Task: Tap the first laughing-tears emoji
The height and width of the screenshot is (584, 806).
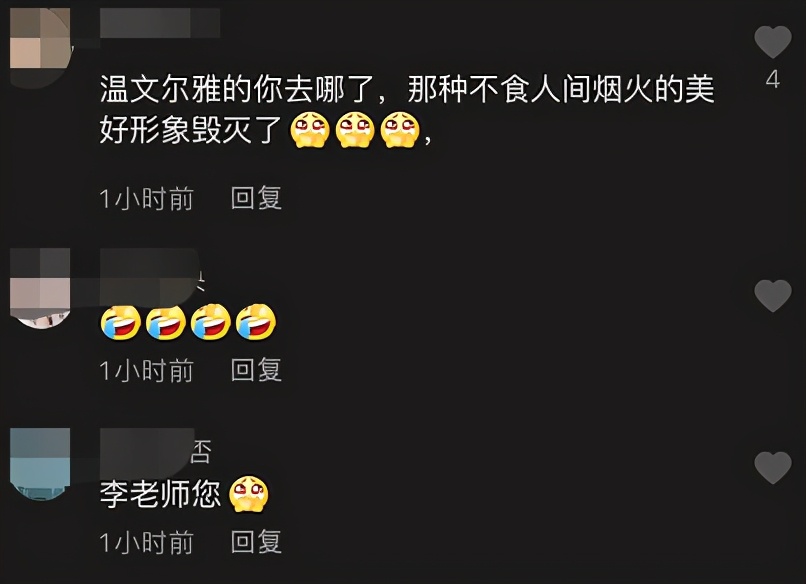Action: point(121,322)
